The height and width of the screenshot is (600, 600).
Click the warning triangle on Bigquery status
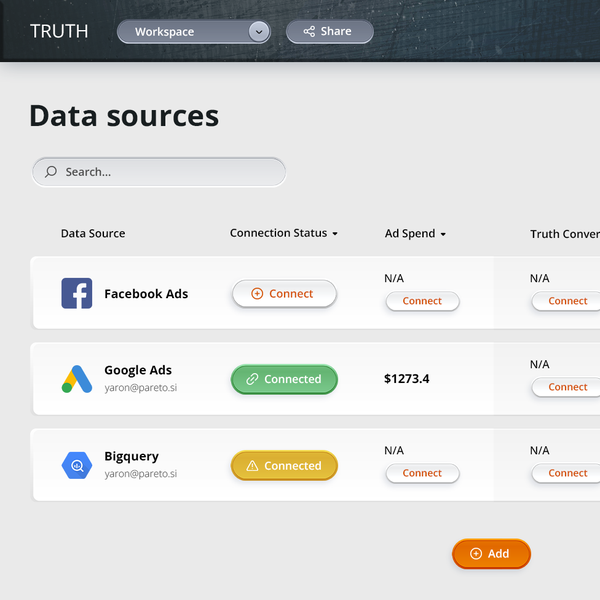point(252,466)
